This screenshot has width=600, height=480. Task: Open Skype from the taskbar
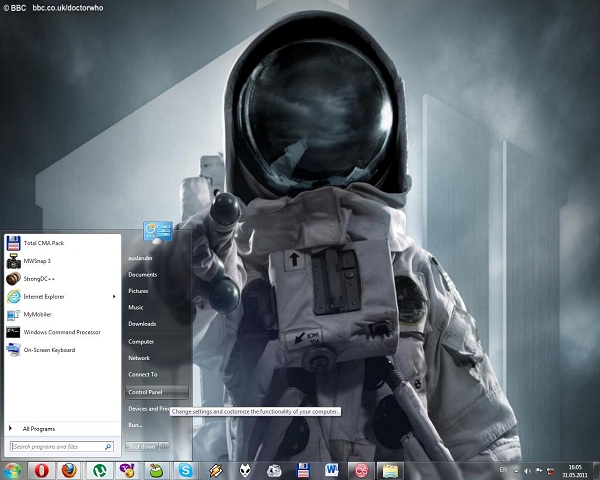(x=186, y=469)
